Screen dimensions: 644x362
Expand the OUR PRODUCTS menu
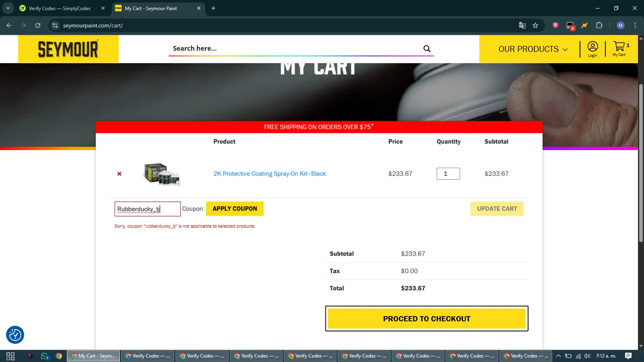point(533,49)
